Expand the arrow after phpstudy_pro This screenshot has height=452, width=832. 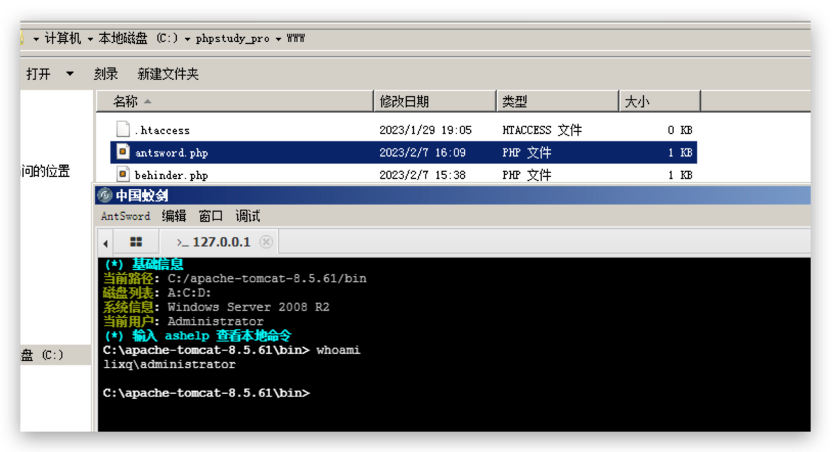click(x=278, y=39)
